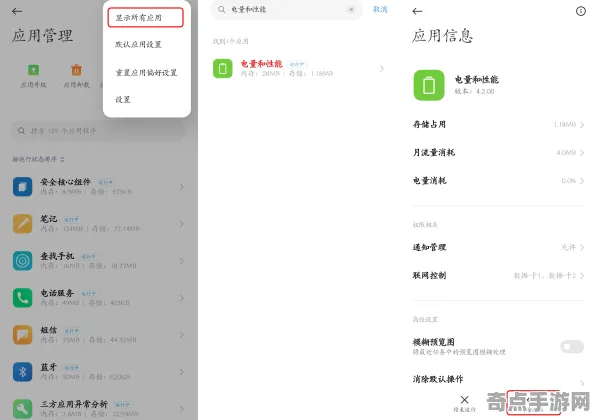This screenshot has width=596, height=420.
Task: Tap the back arrow in 应用管理 screen
Action: click(x=17, y=11)
